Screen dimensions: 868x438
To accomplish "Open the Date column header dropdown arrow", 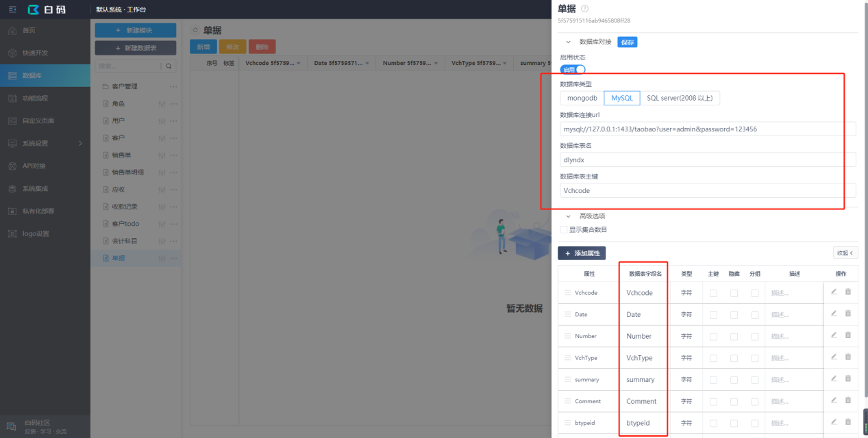I will pos(367,63).
